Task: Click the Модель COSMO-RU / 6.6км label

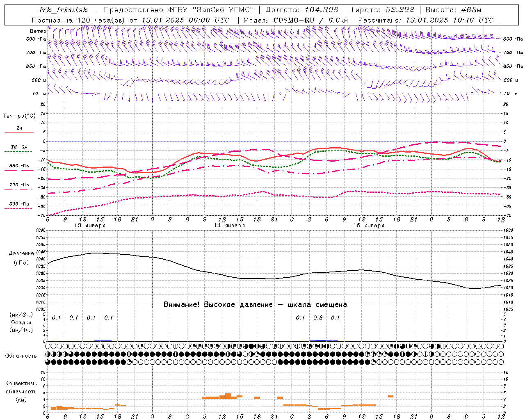Action: tap(296, 20)
